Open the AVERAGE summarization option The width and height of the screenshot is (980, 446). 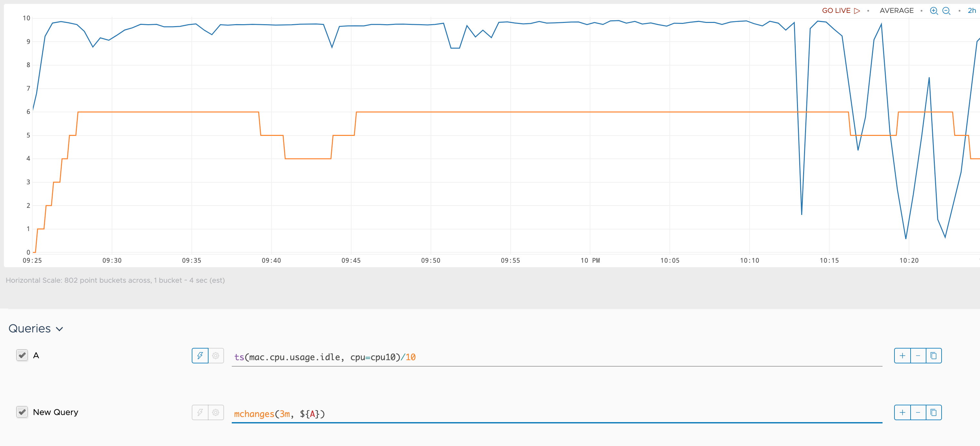pyautogui.click(x=896, y=11)
